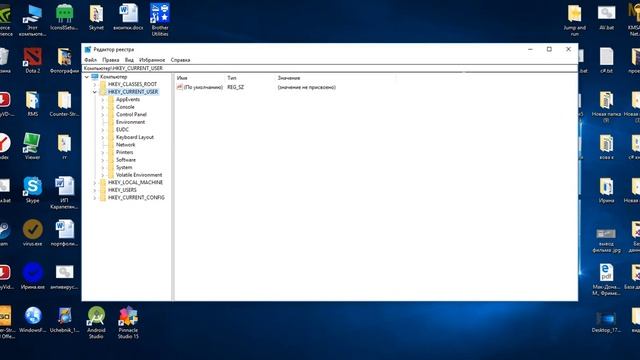
Task: Collapse HKEY_CURRENT_USER with its arrow
Action: (x=95, y=92)
